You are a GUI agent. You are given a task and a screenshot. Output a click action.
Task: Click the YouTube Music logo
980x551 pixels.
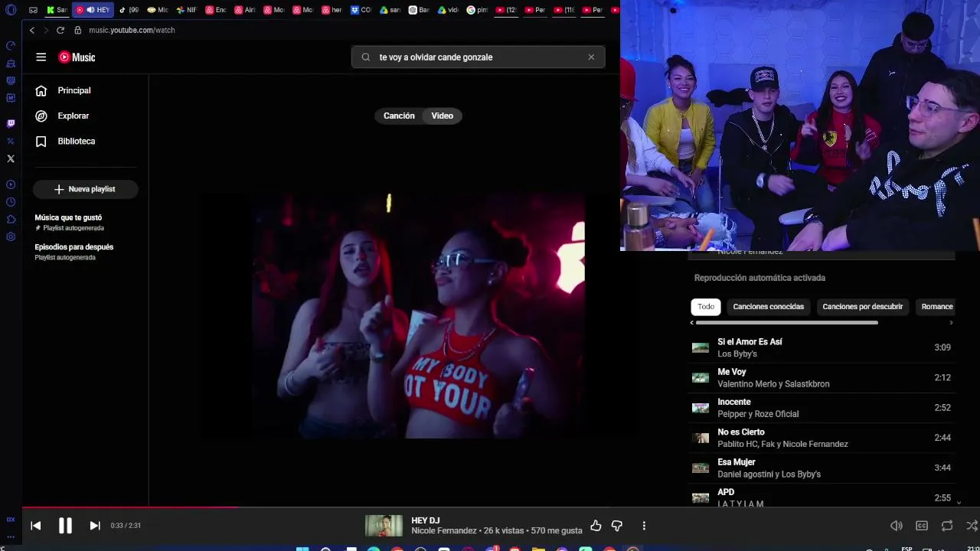pos(77,57)
